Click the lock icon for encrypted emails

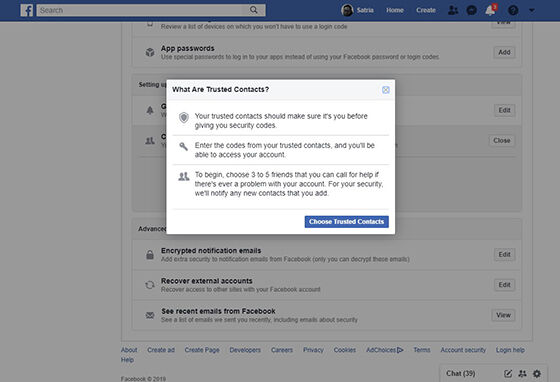150,255
